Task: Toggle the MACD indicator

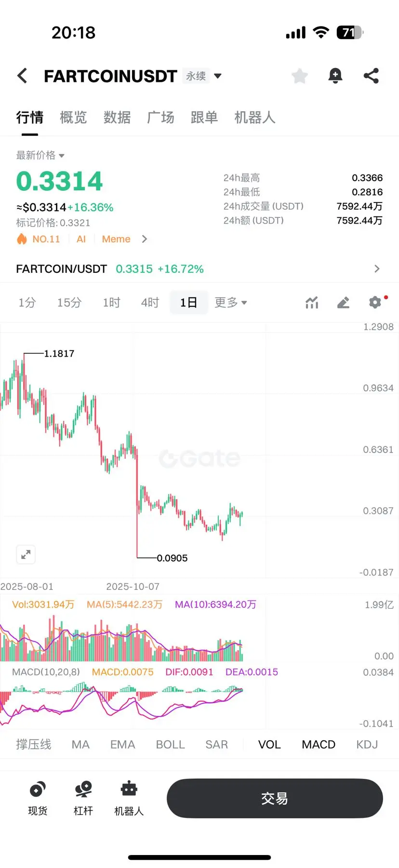Action: (319, 745)
